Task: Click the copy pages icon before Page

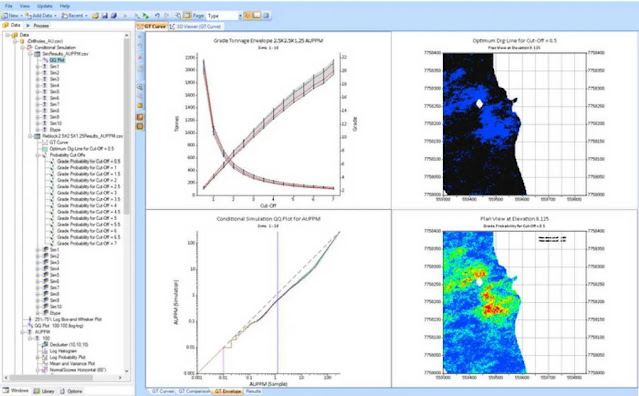Action: click(x=178, y=15)
